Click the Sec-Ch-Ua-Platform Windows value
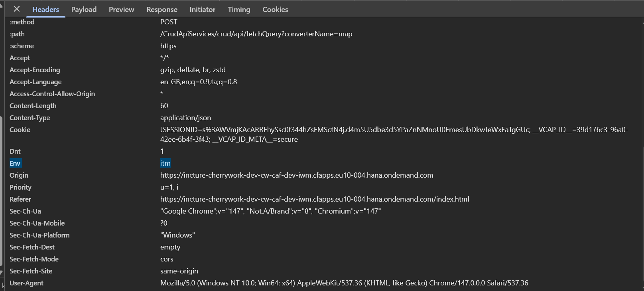 (x=177, y=235)
